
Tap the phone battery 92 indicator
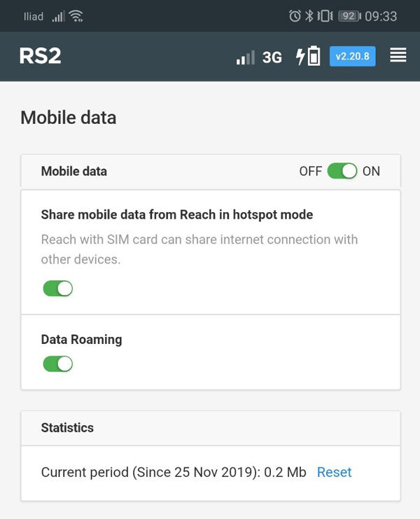pyautogui.click(x=349, y=15)
